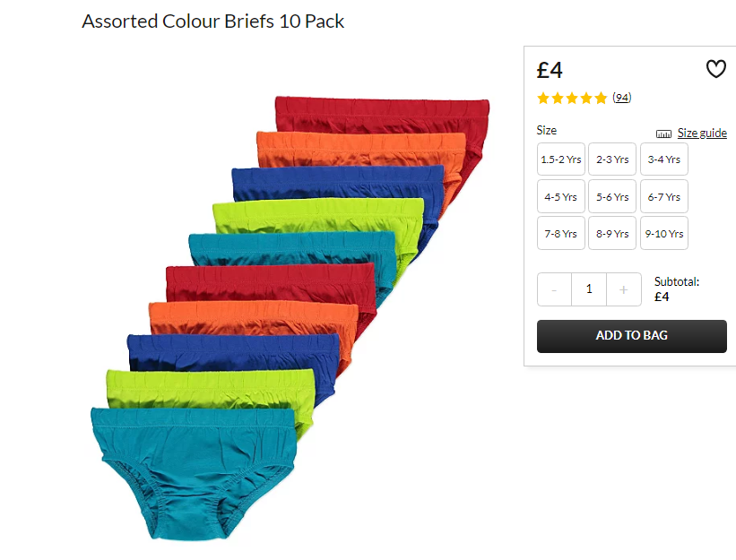Select size 9-10 Yrs

pyautogui.click(x=664, y=233)
